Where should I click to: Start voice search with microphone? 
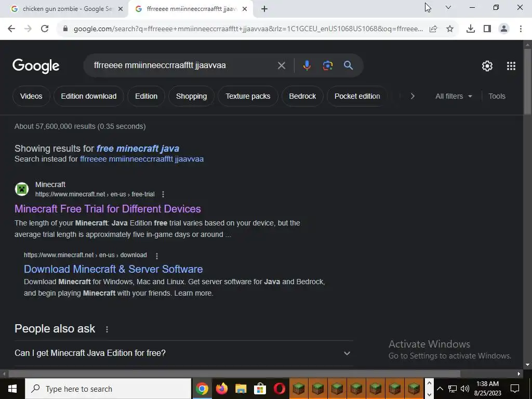click(x=307, y=65)
